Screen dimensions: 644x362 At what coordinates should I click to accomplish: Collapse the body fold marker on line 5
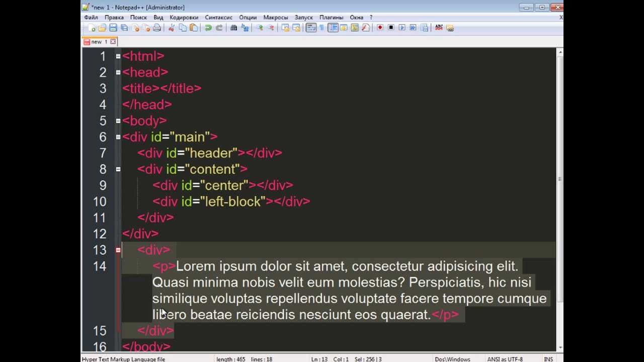[118, 121]
